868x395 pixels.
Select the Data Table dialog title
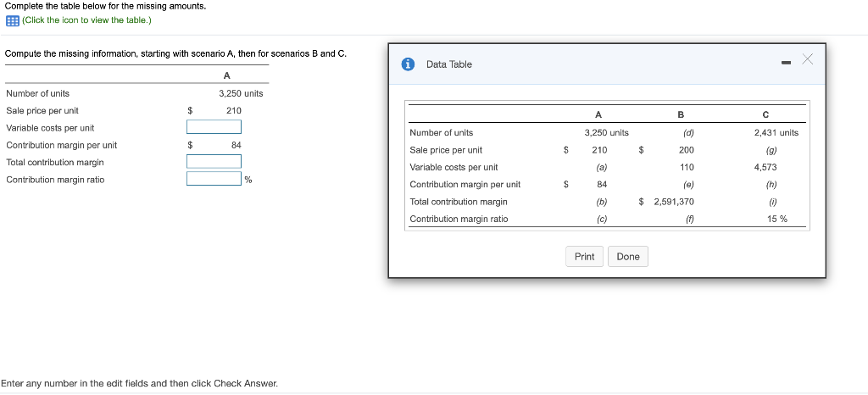click(x=449, y=64)
